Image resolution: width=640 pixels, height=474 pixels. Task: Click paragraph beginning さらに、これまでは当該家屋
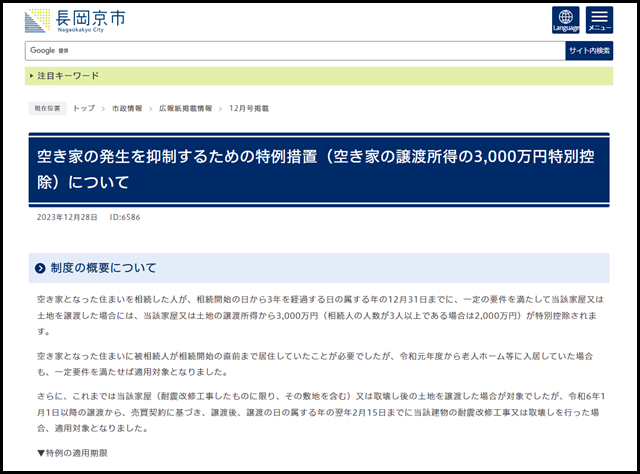click(x=321, y=412)
